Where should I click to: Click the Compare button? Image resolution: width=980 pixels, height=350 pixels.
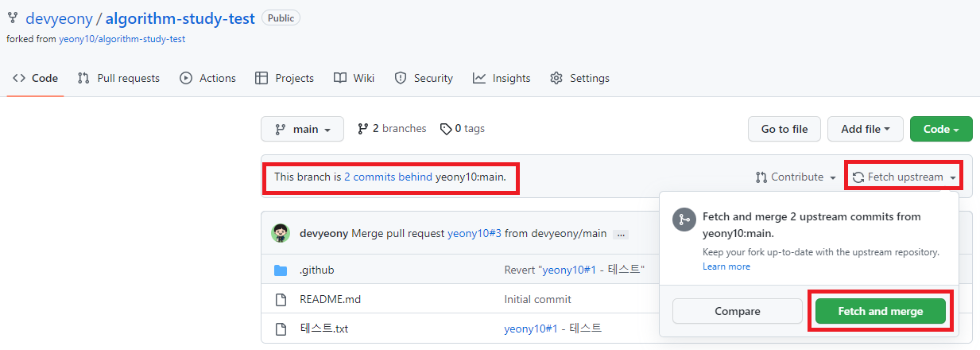click(738, 311)
